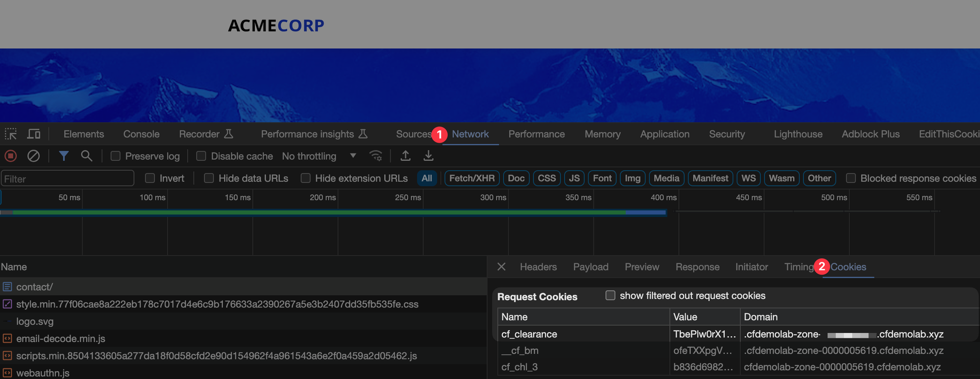
Task: Filter requests by Doc type
Action: coord(516,178)
